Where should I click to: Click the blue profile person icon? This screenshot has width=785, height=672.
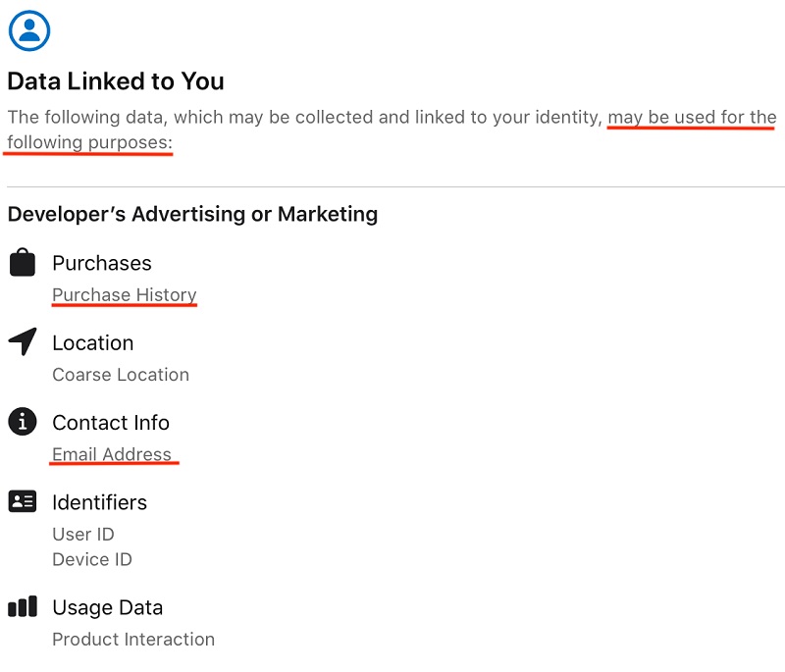click(29, 30)
